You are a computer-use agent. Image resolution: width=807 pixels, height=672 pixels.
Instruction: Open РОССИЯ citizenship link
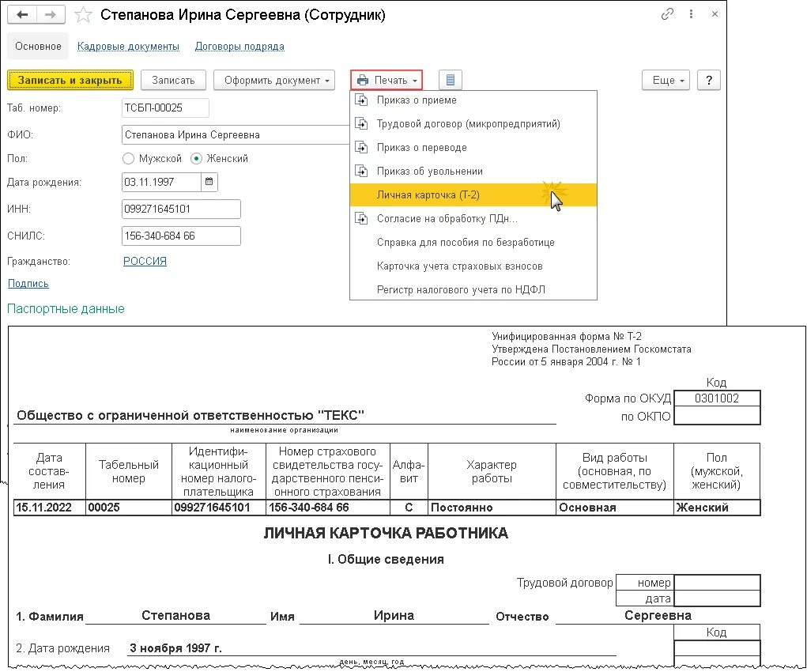(145, 261)
